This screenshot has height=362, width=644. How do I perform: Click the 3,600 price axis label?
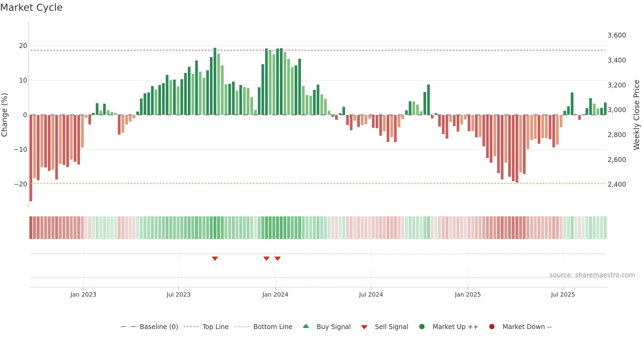pyautogui.click(x=617, y=35)
